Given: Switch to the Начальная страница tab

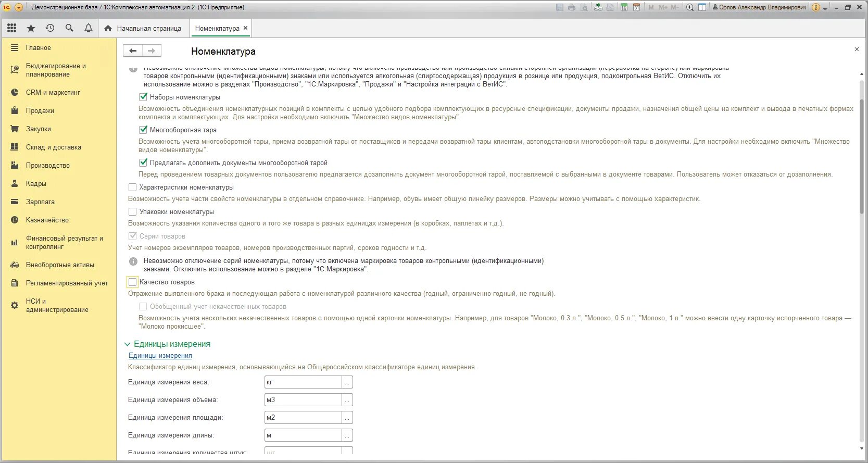Looking at the screenshot, I should 143,28.
